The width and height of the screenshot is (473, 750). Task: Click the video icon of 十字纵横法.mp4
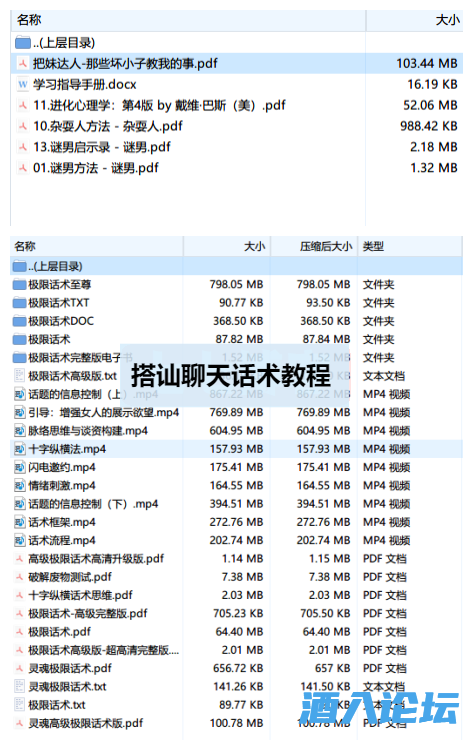pos(19,449)
